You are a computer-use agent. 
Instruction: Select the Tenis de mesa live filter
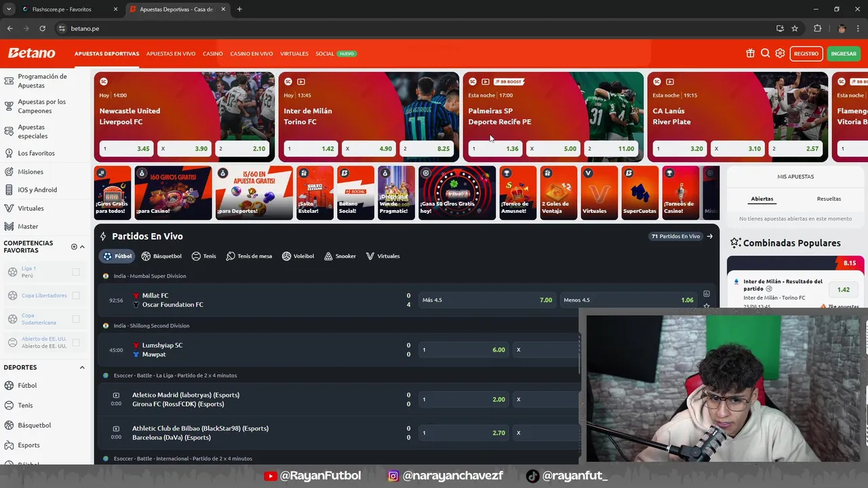click(249, 256)
